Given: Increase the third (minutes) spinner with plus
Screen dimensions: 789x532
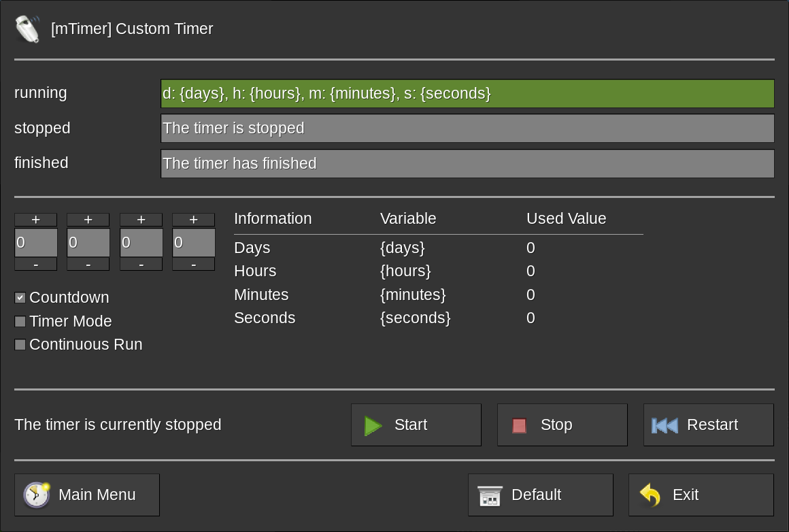Looking at the screenshot, I should point(141,220).
